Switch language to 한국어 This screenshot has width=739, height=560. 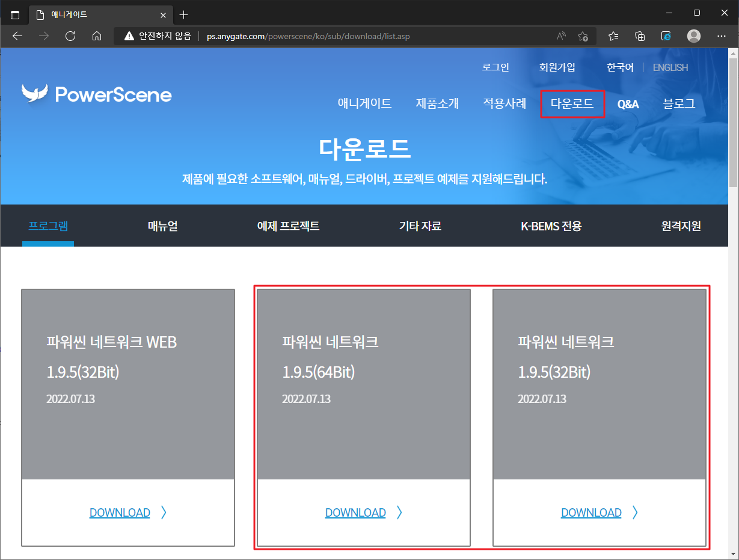pyautogui.click(x=620, y=67)
